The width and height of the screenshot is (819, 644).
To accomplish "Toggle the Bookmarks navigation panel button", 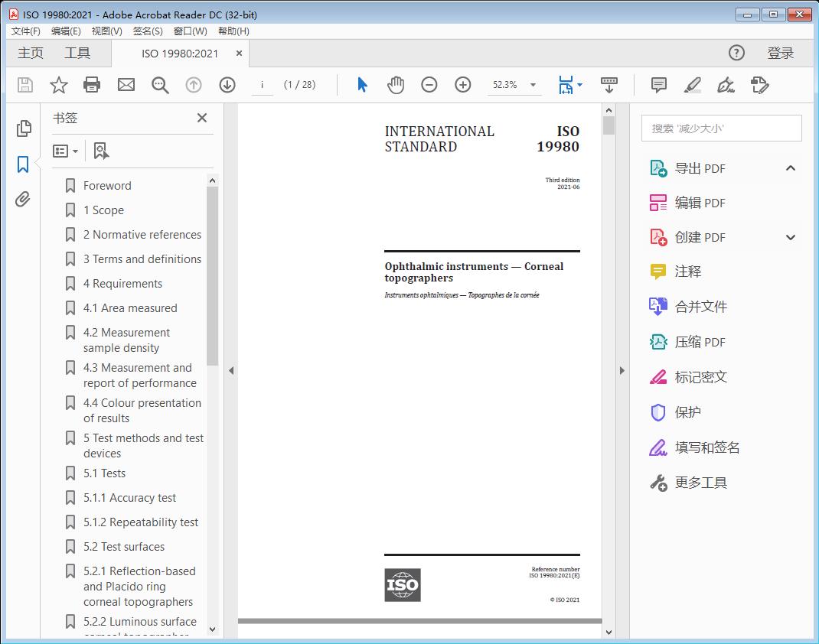I will coord(23,164).
